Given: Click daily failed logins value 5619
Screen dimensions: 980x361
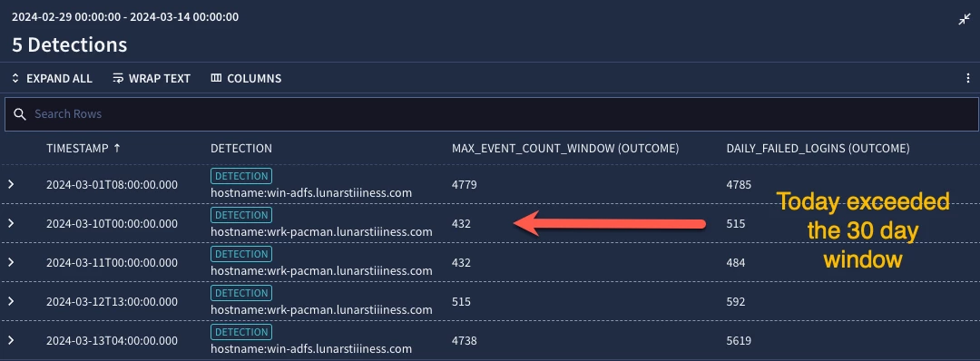Looking at the screenshot, I should pyautogui.click(x=739, y=341).
